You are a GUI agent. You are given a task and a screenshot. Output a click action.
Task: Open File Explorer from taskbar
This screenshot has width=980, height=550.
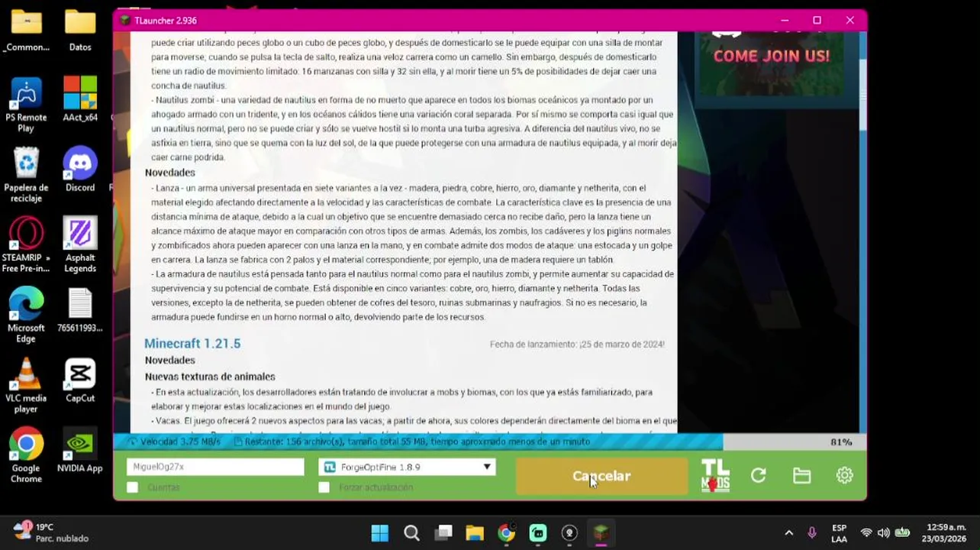coord(475,532)
